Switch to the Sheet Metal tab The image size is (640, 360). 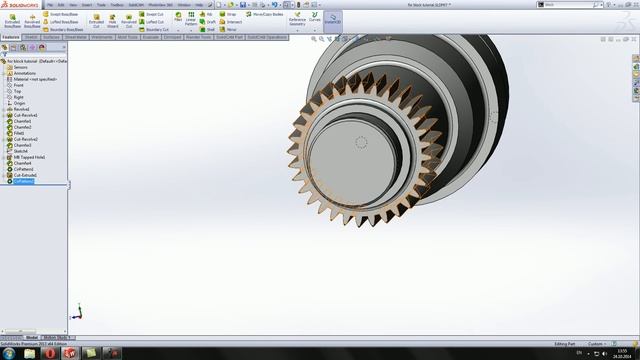tap(76, 37)
